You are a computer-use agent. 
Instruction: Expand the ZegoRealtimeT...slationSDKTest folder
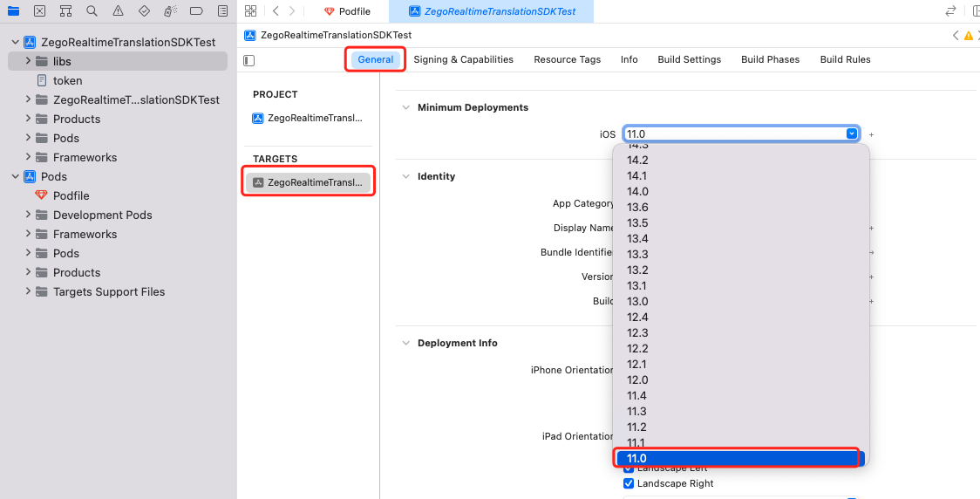[x=28, y=99]
